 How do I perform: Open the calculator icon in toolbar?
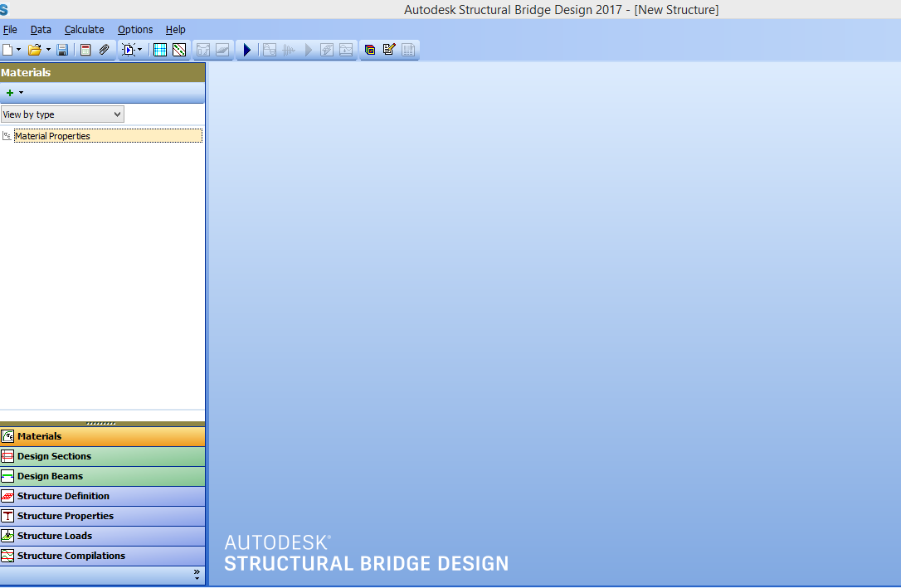[x=85, y=50]
